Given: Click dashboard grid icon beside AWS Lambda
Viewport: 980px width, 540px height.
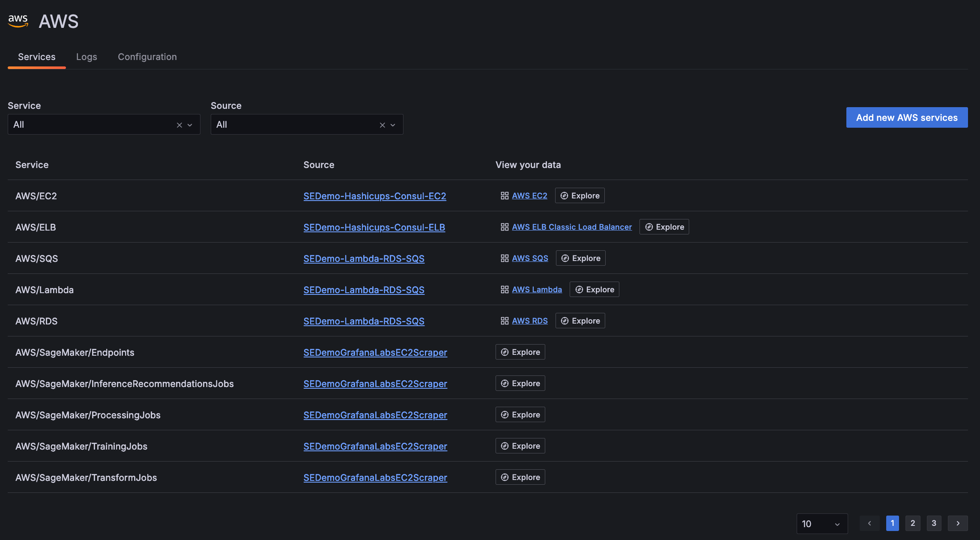Looking at the screenshot, I should 505,290.
